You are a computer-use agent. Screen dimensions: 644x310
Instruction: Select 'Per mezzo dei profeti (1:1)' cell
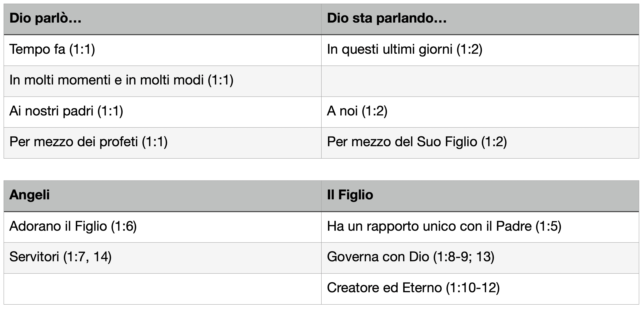pos(163,143)
